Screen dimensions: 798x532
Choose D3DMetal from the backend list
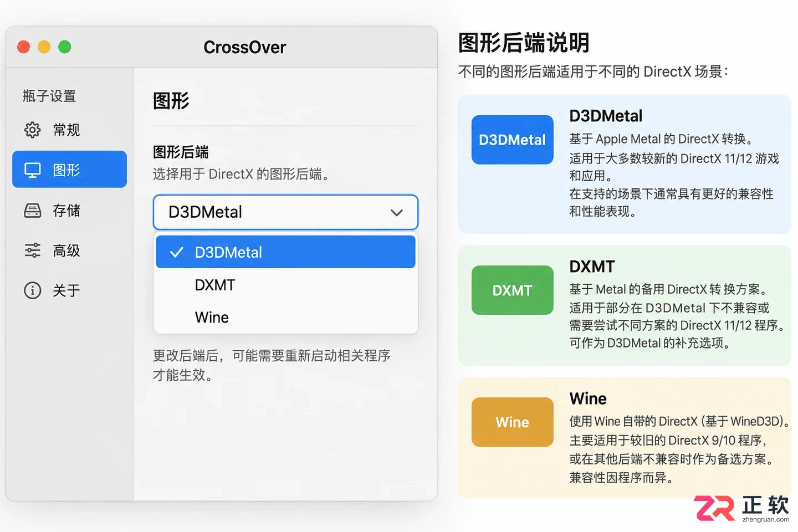coord(285,252)
